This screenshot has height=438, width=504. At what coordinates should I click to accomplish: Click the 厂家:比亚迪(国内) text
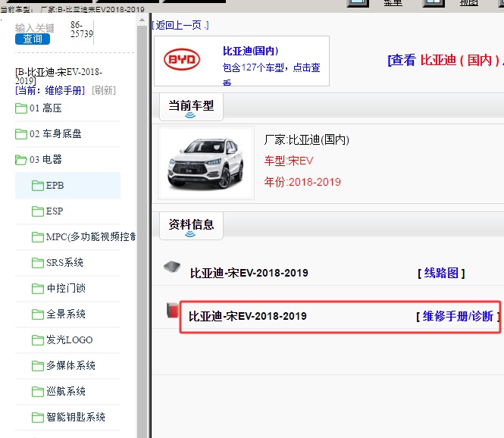pyautogui.click(x=307, y=139)
